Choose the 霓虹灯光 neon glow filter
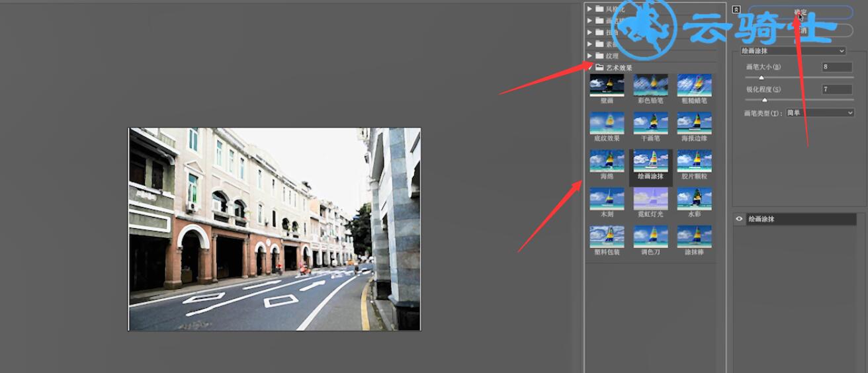 coord(650,198)
